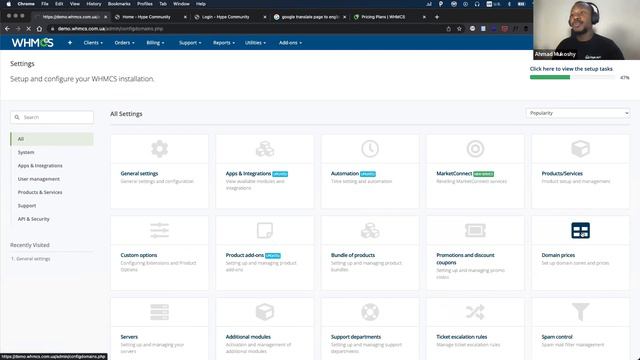Open the Support dropdown in navbar
The image size is (640, 360).
tap(190, 42)
